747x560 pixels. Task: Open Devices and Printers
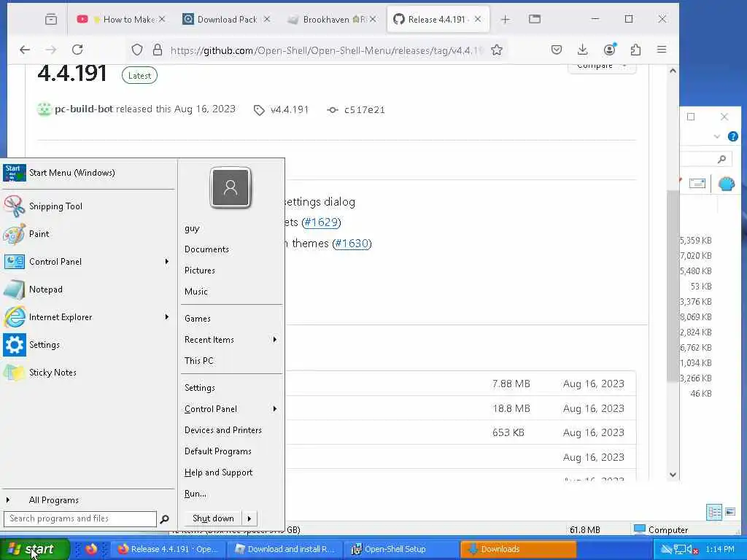pyautogui.click(x=223, y=430)
